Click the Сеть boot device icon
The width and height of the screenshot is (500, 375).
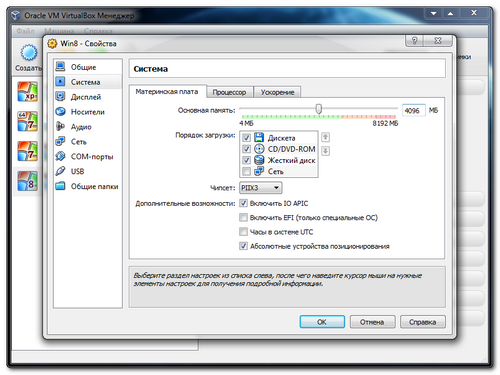259,171
